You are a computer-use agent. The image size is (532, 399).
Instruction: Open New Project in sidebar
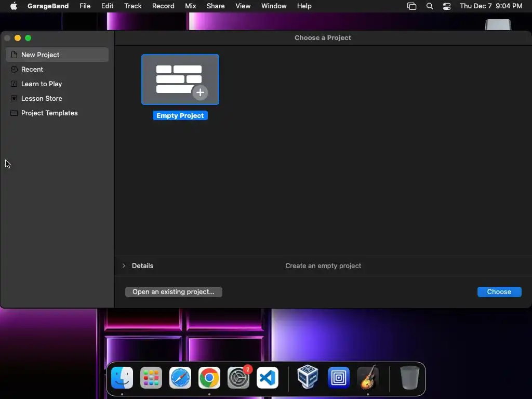tap(57, 55)
